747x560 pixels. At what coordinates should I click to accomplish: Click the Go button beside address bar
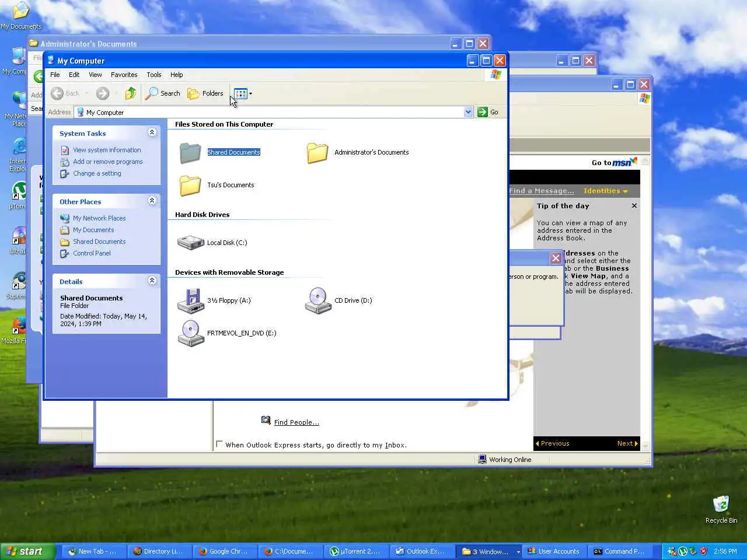tap(488, 112)
